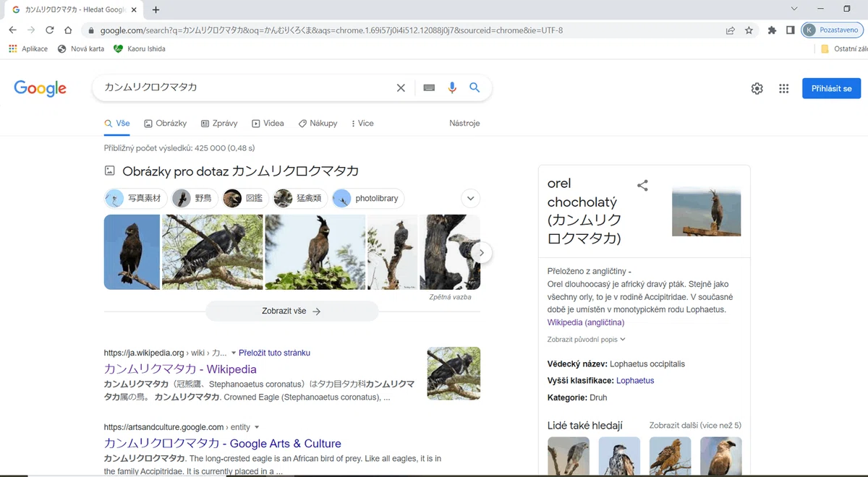Open the first eagle thumbnail on blue sky
Viewport: 868px width, 477px height.
[x=132, y=252]
